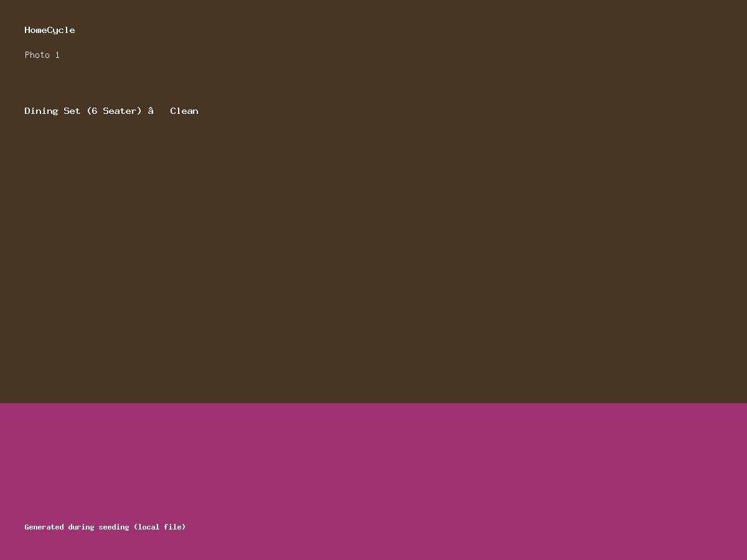Click the number 6 in the heading
Image resolution: width=747 pixels, height=560 pixels.
(x=94, y=111)
